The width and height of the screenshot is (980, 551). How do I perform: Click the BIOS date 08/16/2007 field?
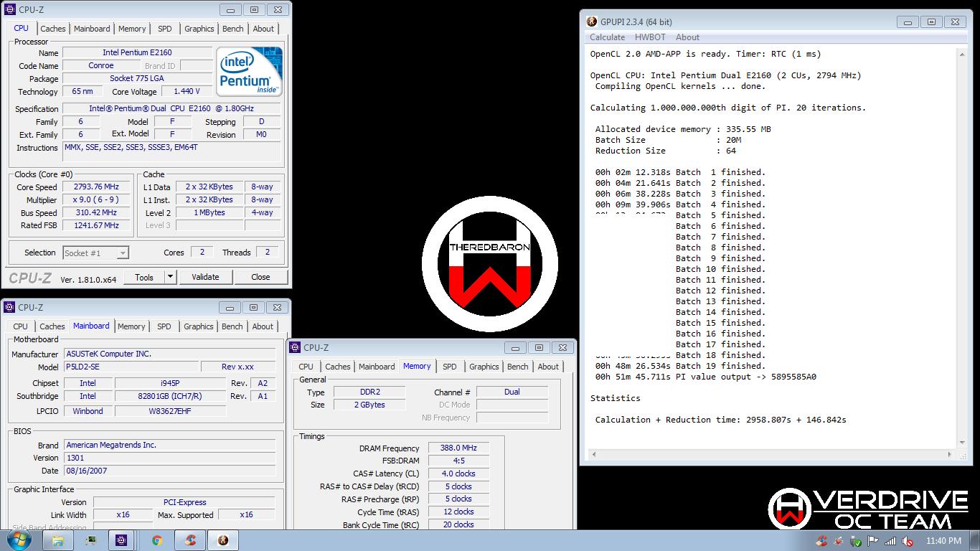(169, 471)
